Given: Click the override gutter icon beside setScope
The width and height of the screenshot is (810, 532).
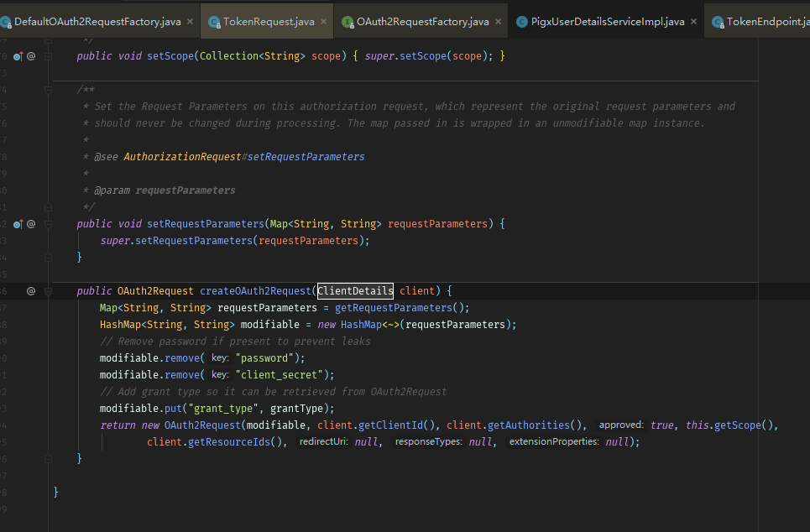Looking at the screenshot, I should pos(18,56).
